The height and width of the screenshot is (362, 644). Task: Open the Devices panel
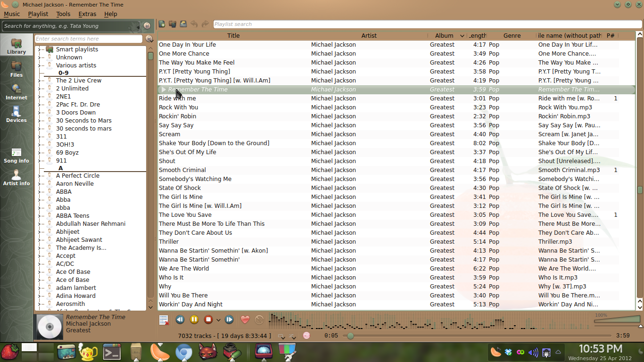coord(17,114)
